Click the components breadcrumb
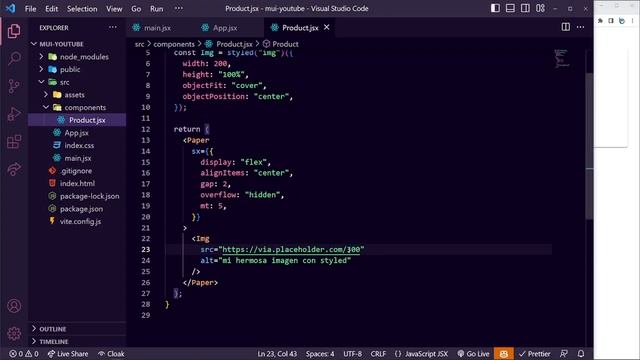The height and width of the screenshot is (360, 640). click(174, 44)
